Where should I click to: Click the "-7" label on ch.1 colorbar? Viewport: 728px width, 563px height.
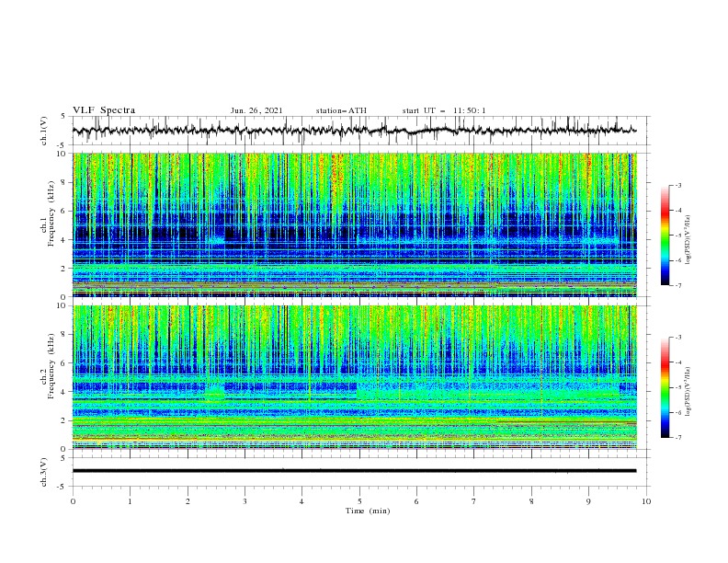click(677, 285)
